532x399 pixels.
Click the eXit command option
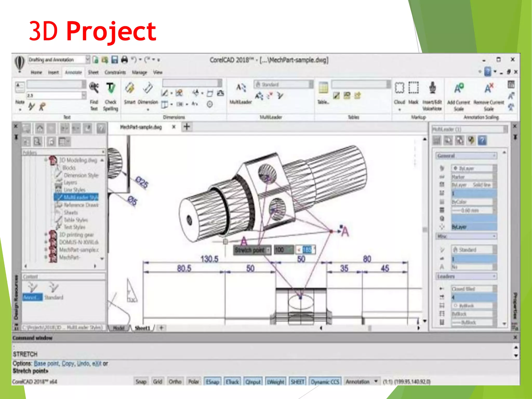[x=96, y=363]
